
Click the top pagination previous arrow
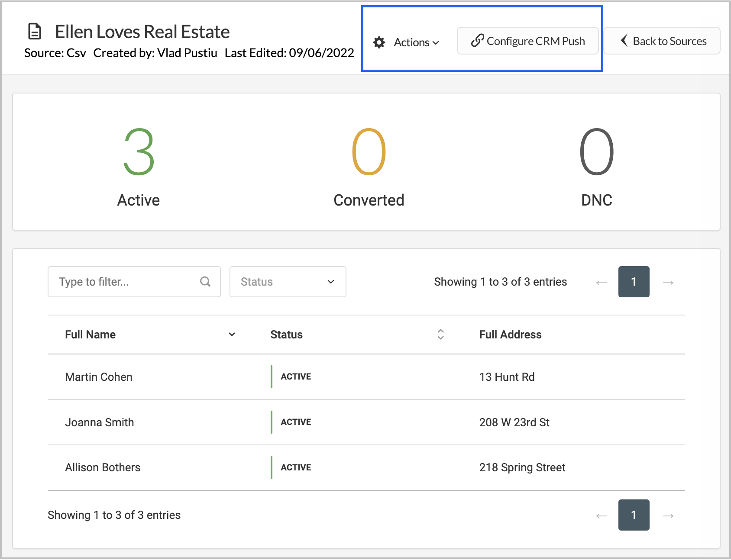[601, 283]
